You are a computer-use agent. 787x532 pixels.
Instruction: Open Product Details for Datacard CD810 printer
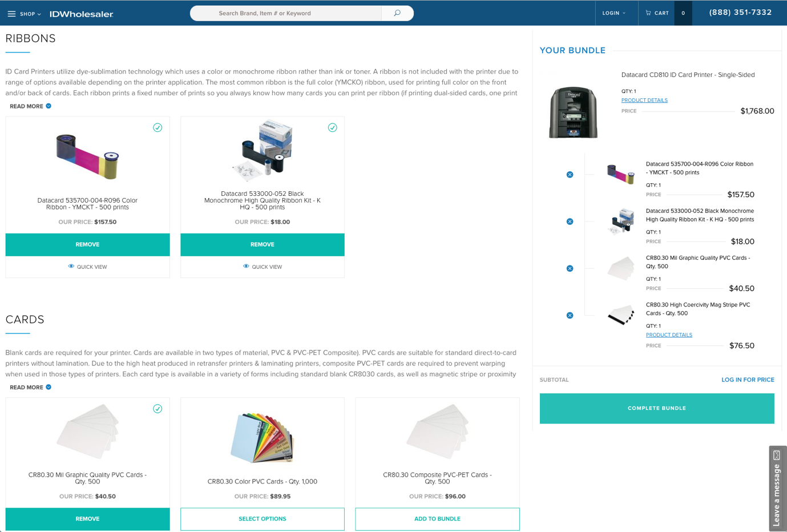[x=644, y=100]
